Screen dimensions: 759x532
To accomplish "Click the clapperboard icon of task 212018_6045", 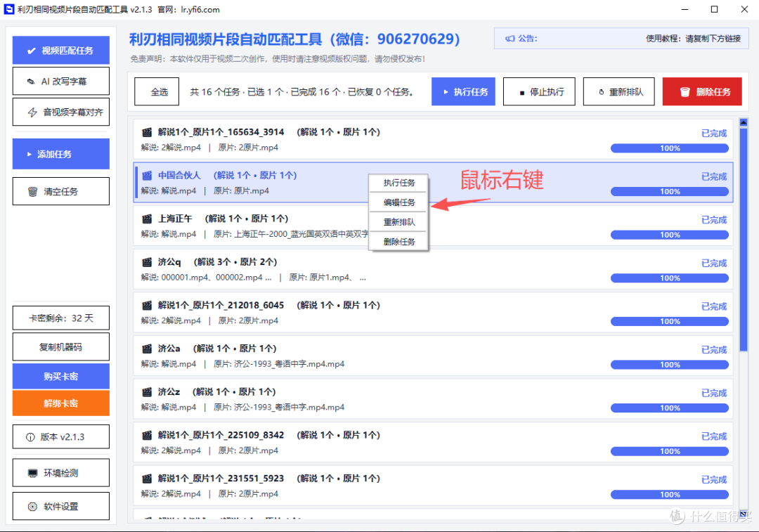I will 147,306.
